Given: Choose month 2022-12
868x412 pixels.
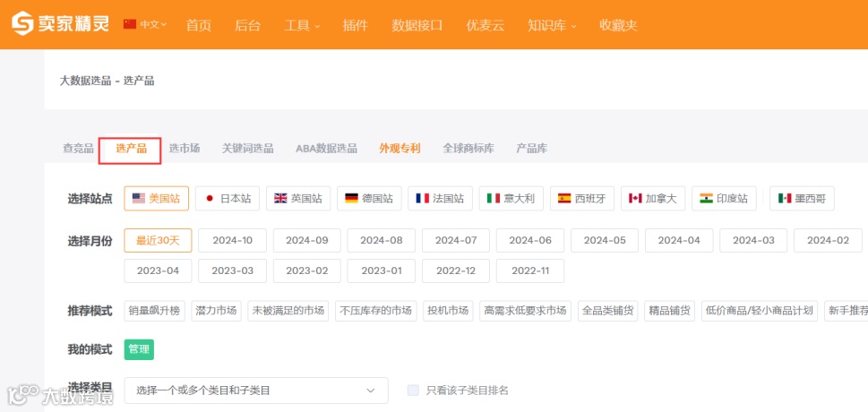Looking at the screenshot, I should click(456, 270).
